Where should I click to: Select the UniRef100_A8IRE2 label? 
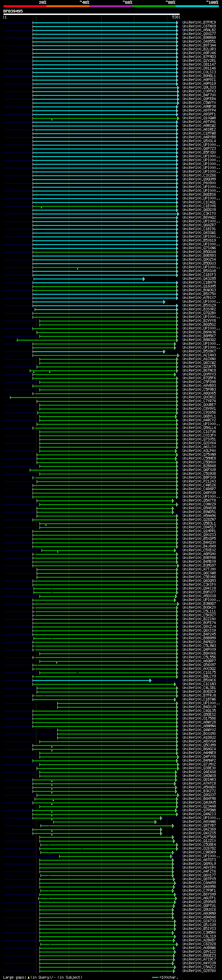click(199, 129)
